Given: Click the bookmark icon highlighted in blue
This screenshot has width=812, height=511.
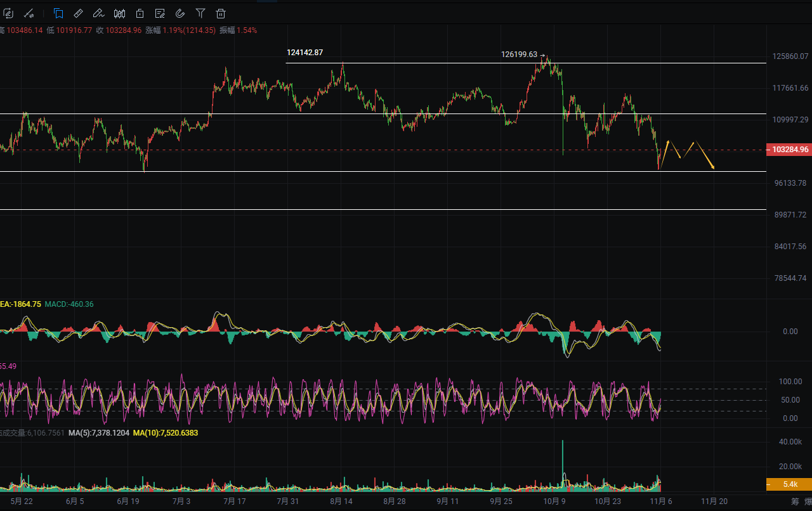Looking at the screenshot, I should pos(58,13).
